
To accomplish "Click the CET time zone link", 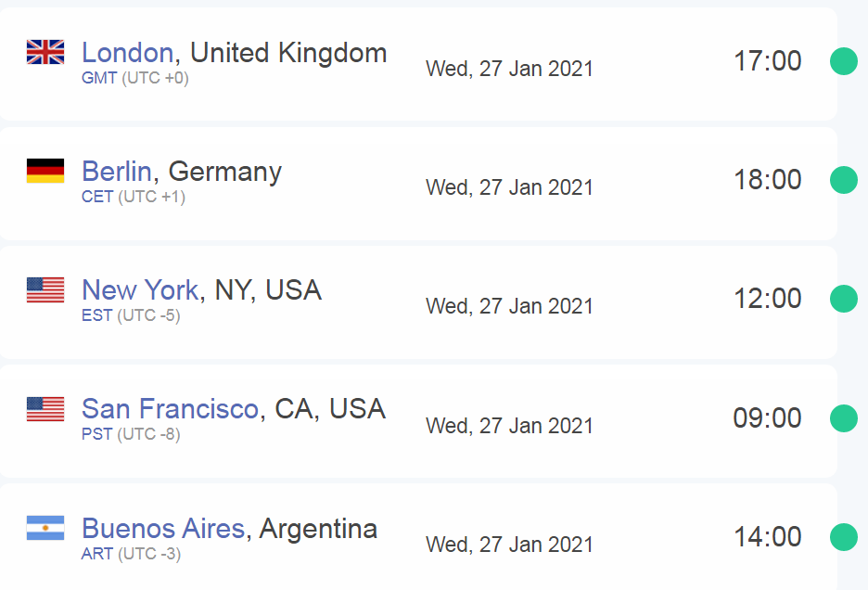I will (97, 198).
